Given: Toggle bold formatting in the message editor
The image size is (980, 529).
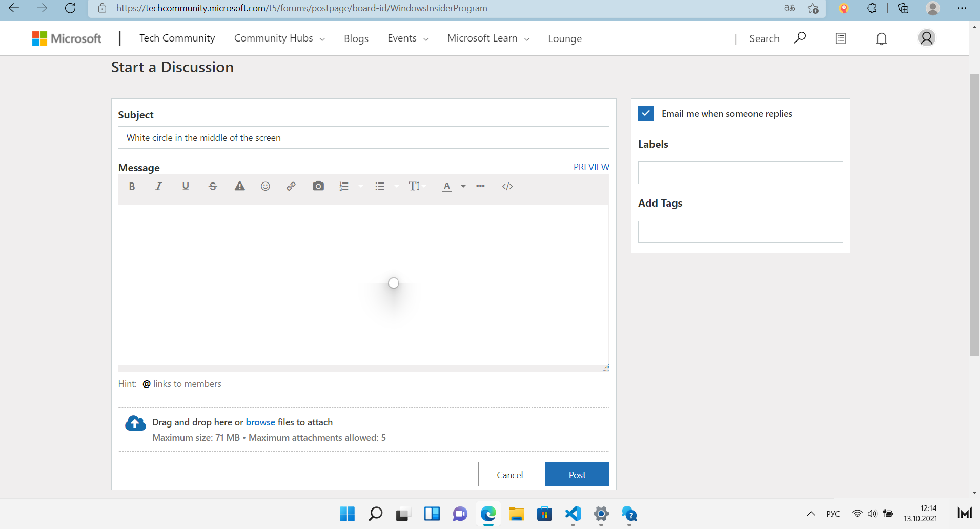Looking at the screenshot, I should click(132, 186).
